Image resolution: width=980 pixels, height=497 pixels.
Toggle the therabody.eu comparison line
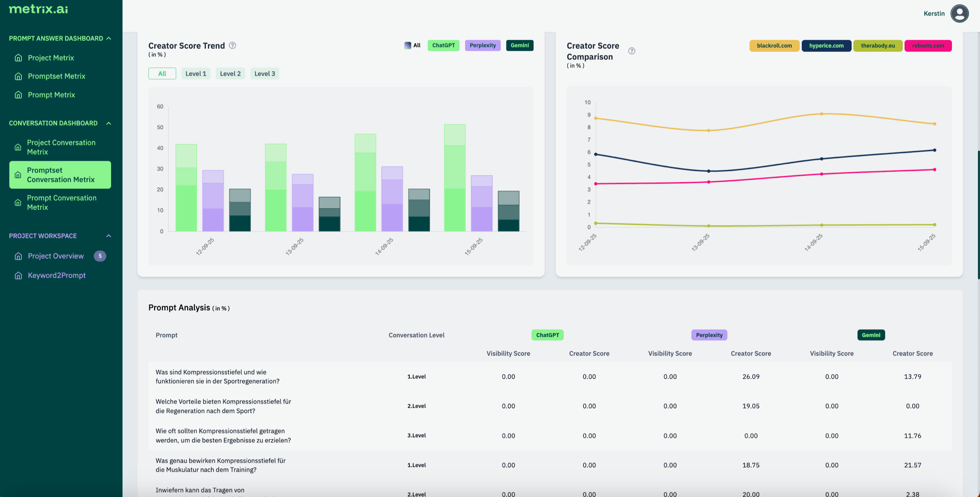(x=877, y=46)
